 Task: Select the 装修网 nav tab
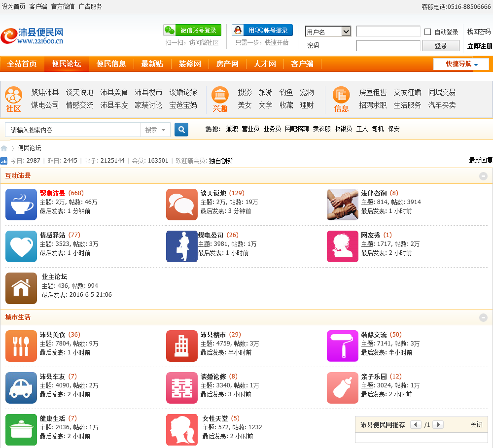(190, 64)
